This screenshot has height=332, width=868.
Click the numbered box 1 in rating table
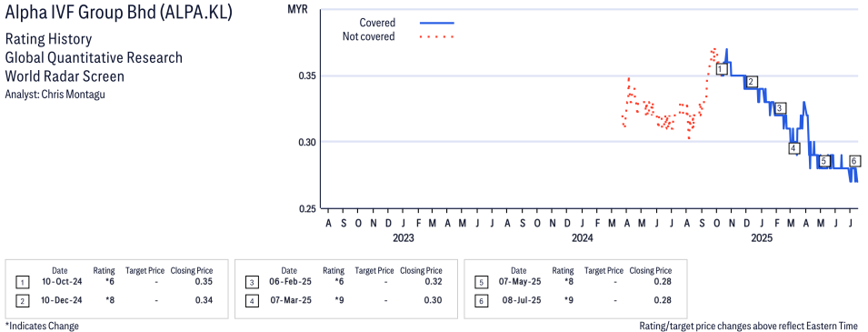22,282
